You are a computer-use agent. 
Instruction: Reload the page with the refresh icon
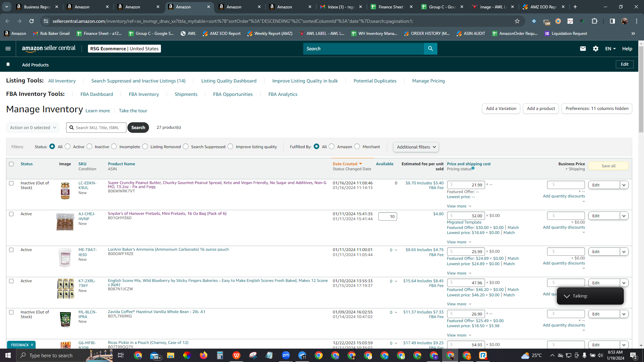[32, 21]
